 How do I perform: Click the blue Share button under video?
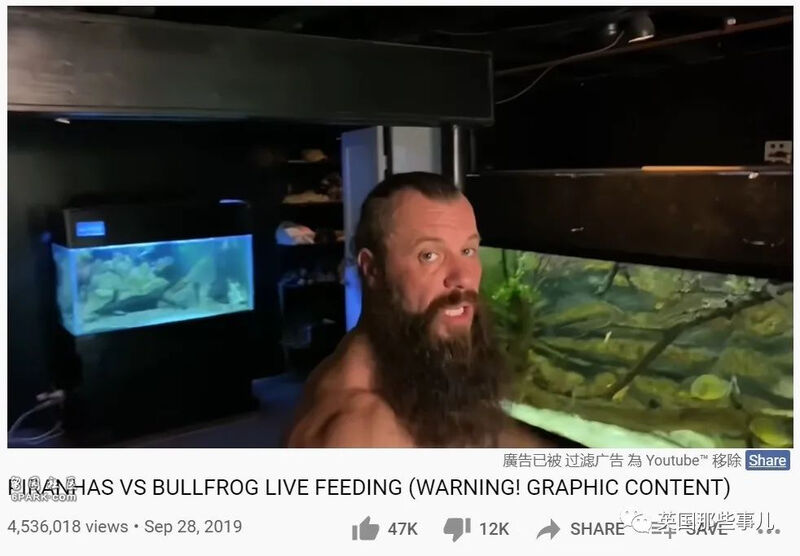(767, 461)
